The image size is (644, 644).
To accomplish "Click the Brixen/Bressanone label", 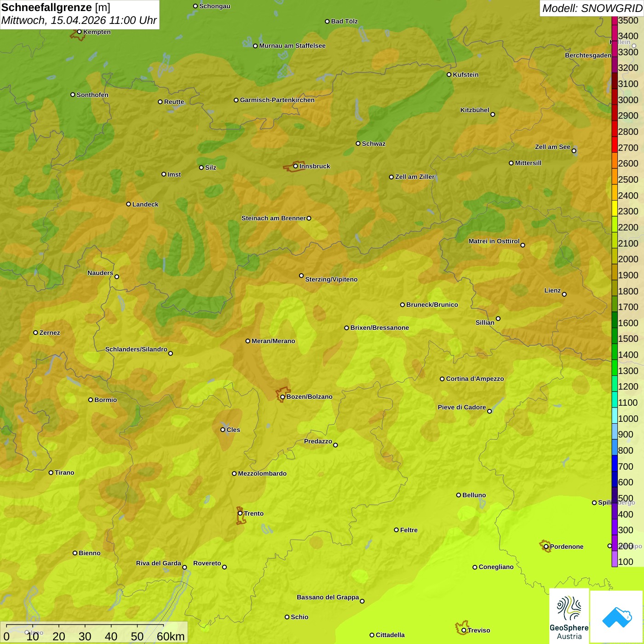I will (379, 328).
